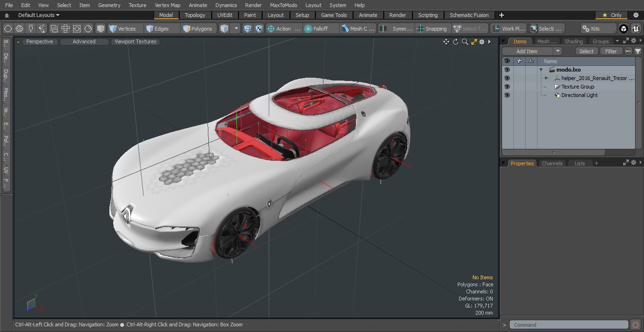This screenshot has width=644, height=332.
Task: Toggle the Only star button
Action: [612, 15]
